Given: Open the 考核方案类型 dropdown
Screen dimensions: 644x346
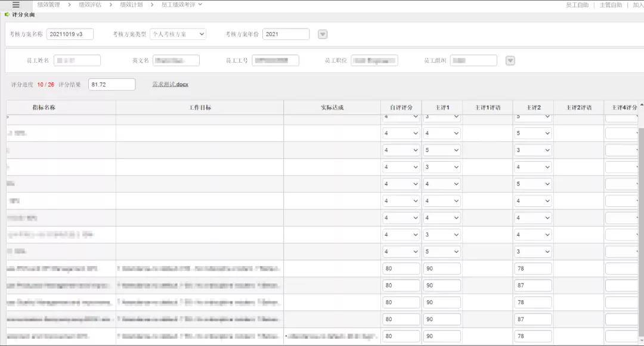Looking at the screenshot, I should pos(178,34).
